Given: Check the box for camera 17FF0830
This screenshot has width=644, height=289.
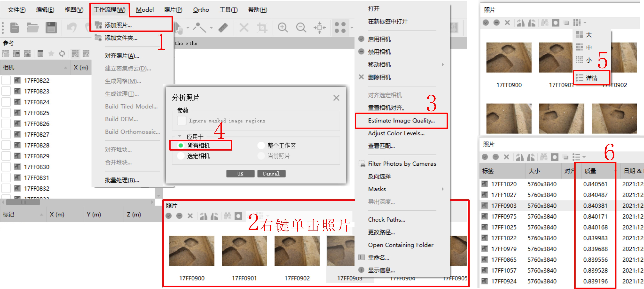Looking at the screenshot, I should [x=6, y=167].
